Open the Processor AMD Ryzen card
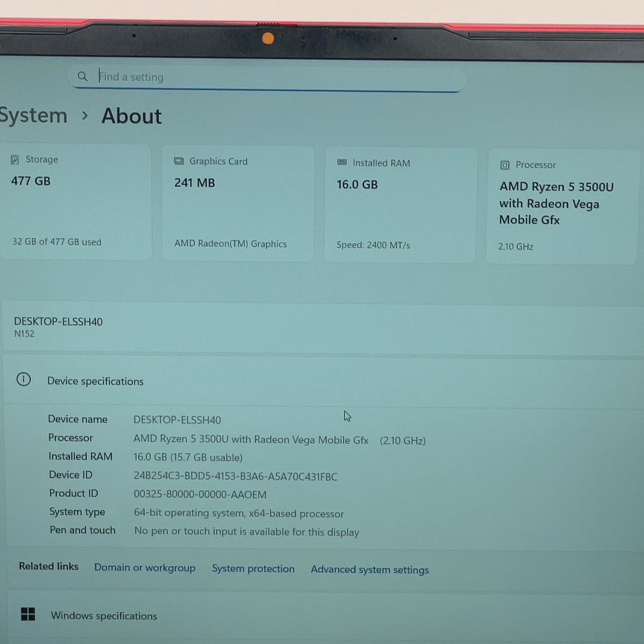The width and height of the screenshot is (644, 644). (x=563, y=207)
